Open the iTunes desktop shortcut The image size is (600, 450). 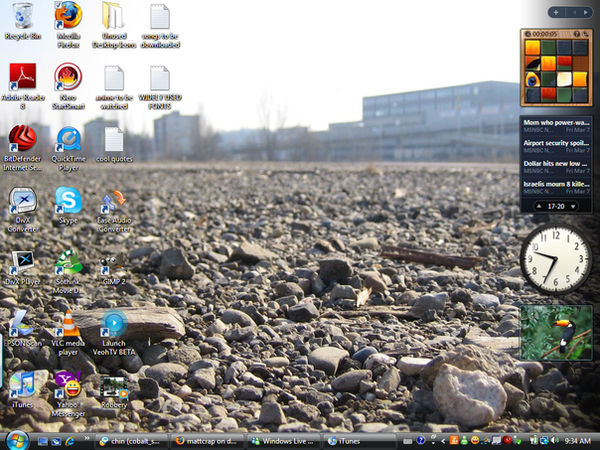[x=23, y=390]
